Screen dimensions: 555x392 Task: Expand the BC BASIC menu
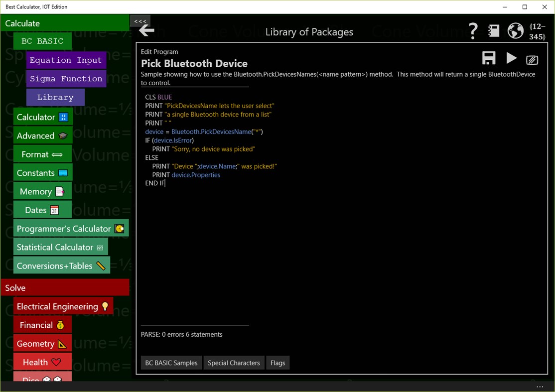coord(42,41)
